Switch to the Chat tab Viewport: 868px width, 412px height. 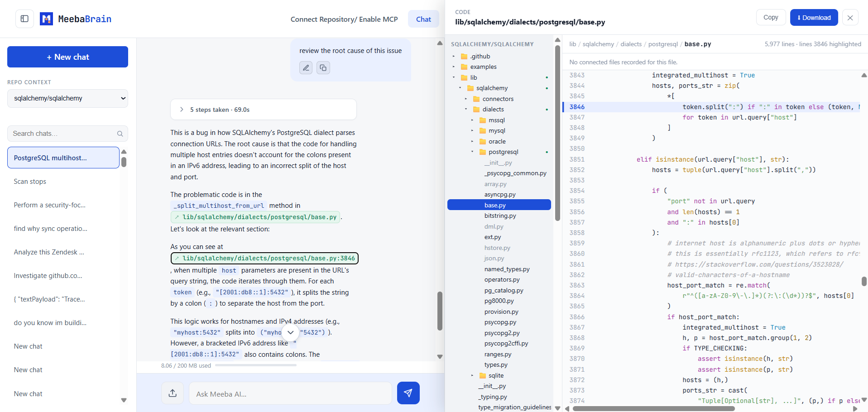(423, 19)
